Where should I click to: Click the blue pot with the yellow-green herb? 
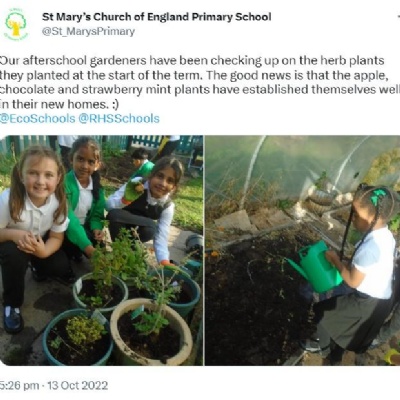78,337
